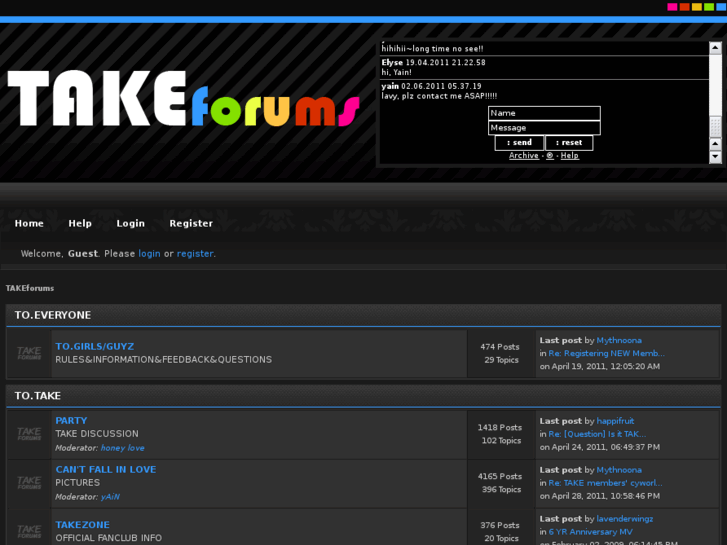Click the TAKEforums logo banner
This screenshot has width=727, height=545.
click(x=184, y=98)
